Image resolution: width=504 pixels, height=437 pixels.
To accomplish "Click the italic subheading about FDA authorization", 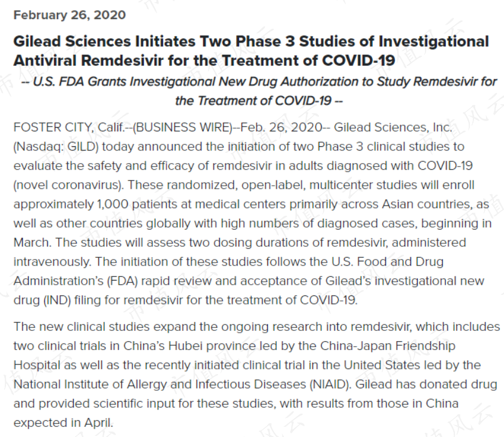I will point(259,91).
